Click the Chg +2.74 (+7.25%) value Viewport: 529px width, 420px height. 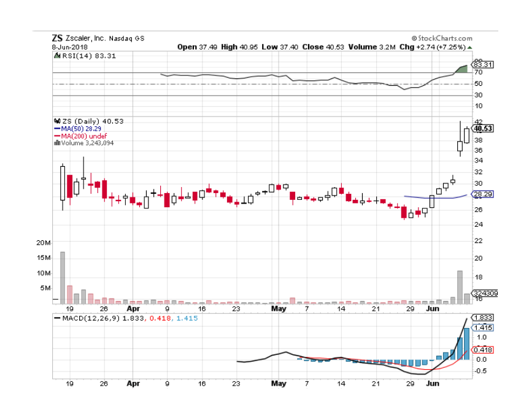pos(433,47)
